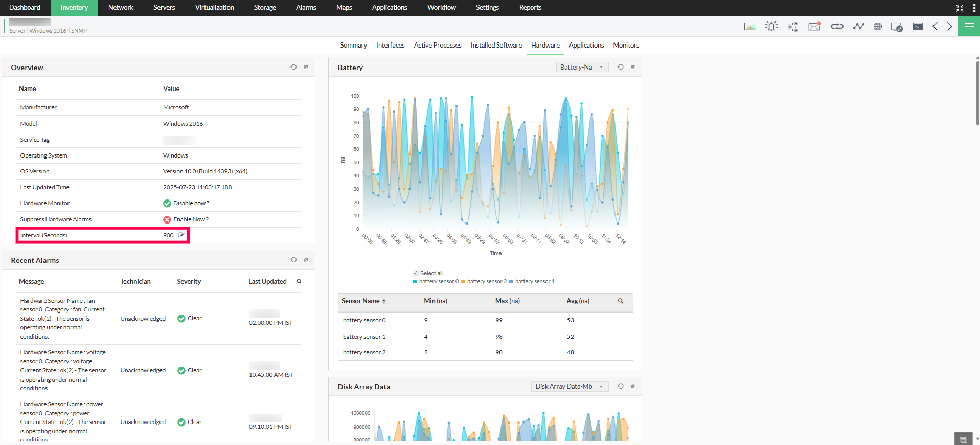Click the envelope notification icon
The image size is (980, 445).
(814, 27)
